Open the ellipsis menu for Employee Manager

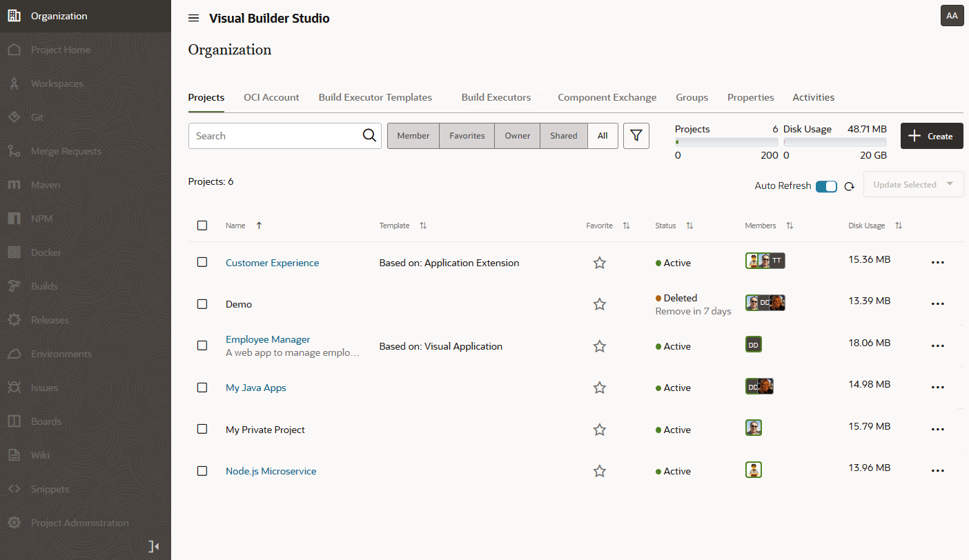pyautogui.click(x=937, y=346)
